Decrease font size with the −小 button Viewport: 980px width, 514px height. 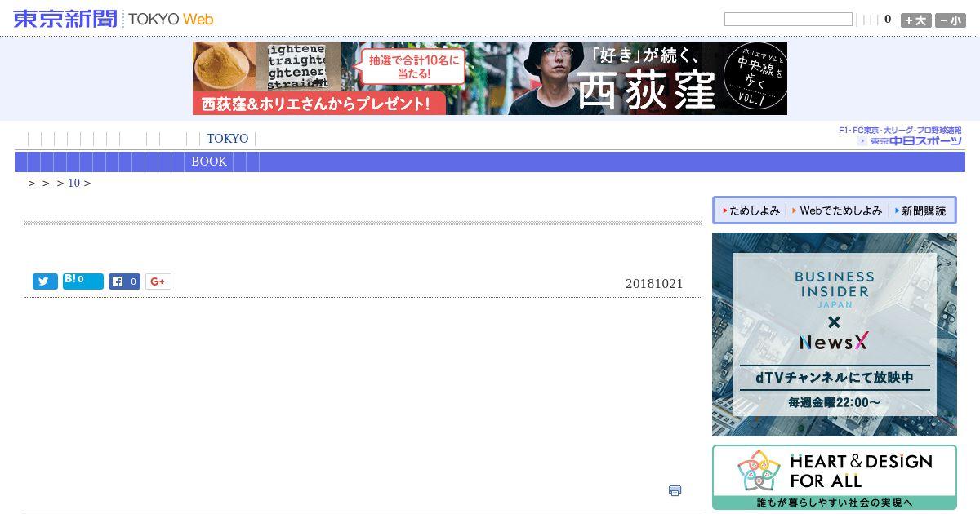pos(951,20)
